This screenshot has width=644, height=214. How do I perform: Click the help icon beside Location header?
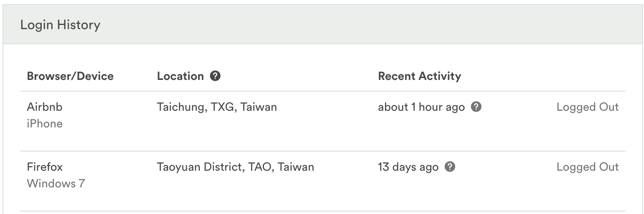tap(215, 76)
